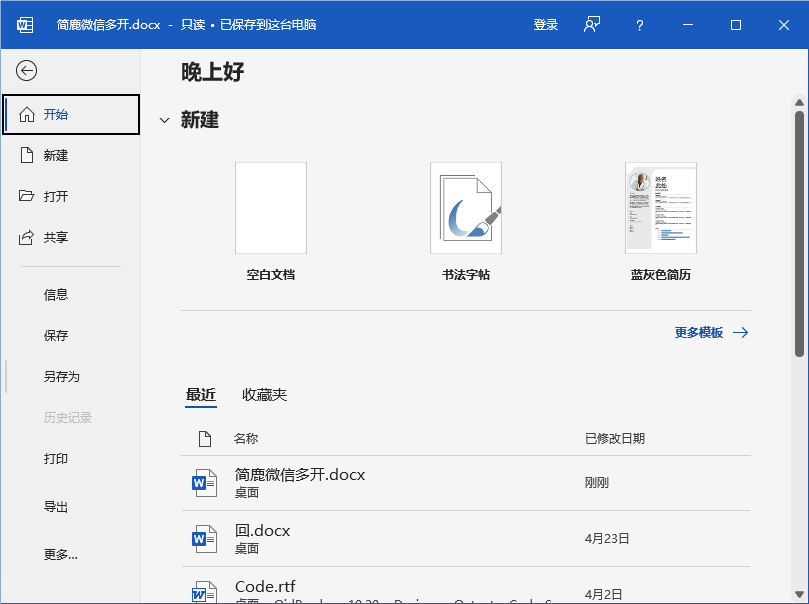809x604 pixels.
Task: Open the feedback person icon in the title bar
Action: tap(592, 24)
